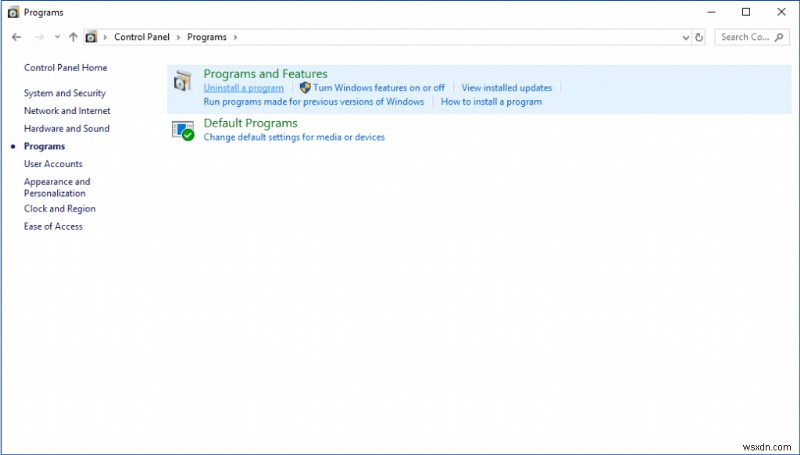Minimize the Programs window
The height and width of the screenshot is (455, 800).
click(712, 12)
